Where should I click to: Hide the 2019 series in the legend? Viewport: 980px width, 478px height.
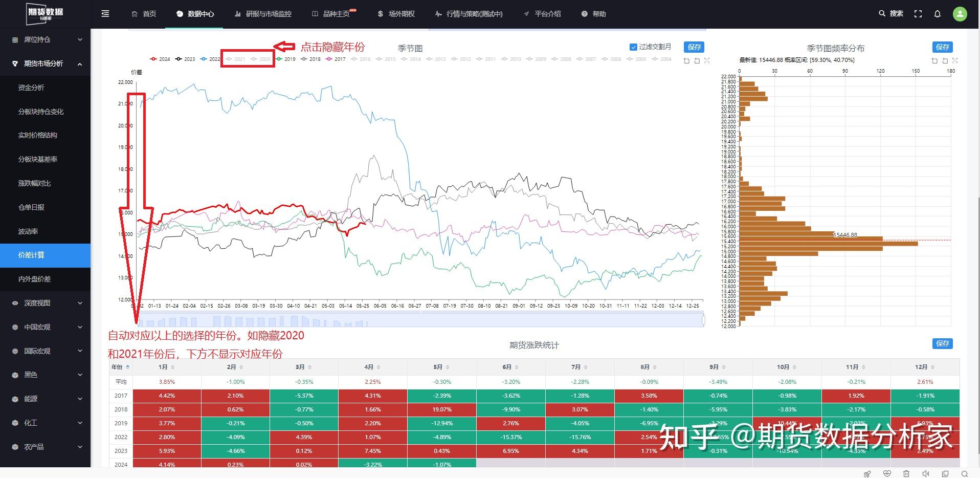(x=285, y=59)
